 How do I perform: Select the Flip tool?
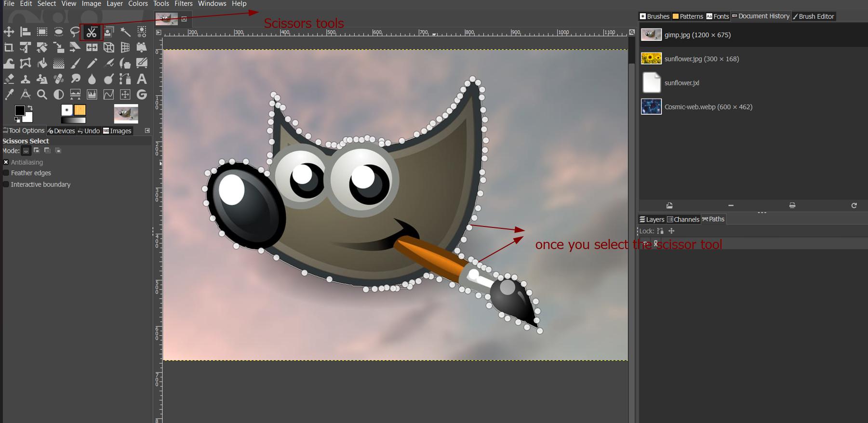point(92,47)
